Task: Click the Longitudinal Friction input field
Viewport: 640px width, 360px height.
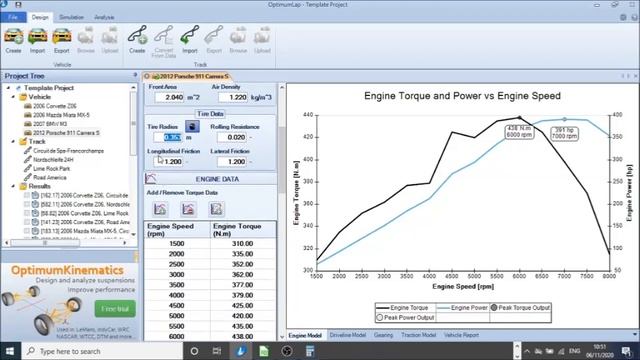Action: point(168,162)
